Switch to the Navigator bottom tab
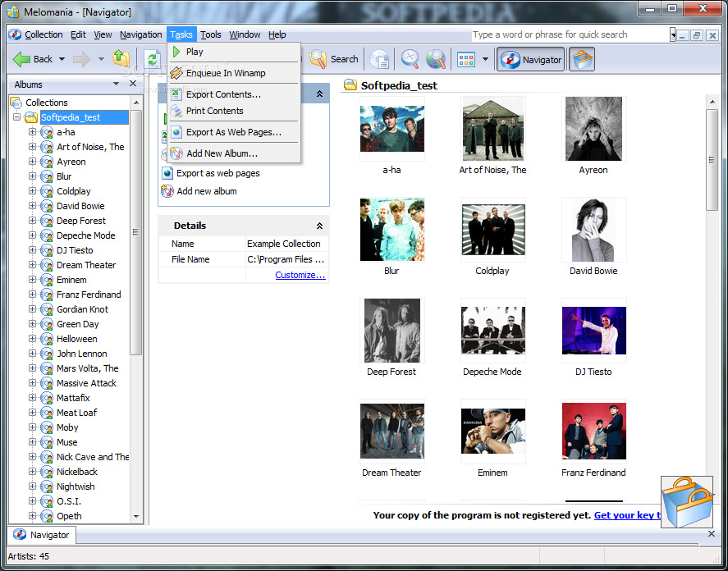The height and width of the screenshot is (571, 728). (x=41, y=535)
